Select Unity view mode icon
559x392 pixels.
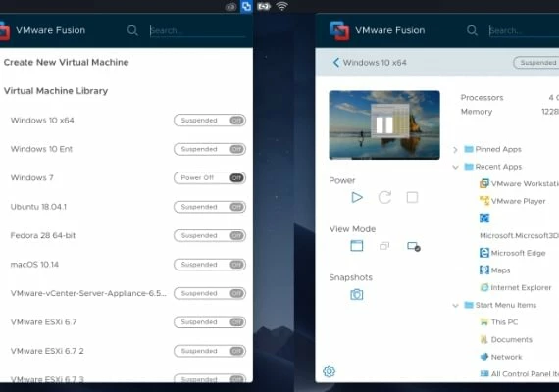coord(384,246)
